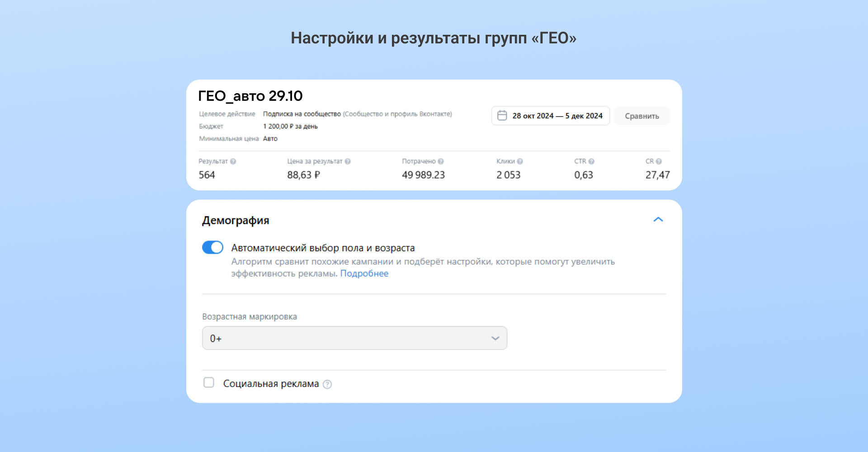Screen dimensions: 868x452
Task: Collapse the Демография section chevron
Action: [x=658, y=220]
